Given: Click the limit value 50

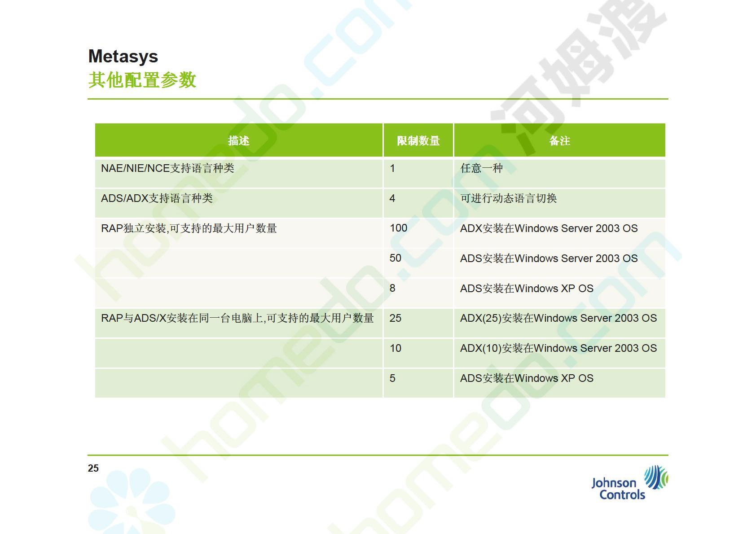Looking at the screenshot, I should click(395, 258).
